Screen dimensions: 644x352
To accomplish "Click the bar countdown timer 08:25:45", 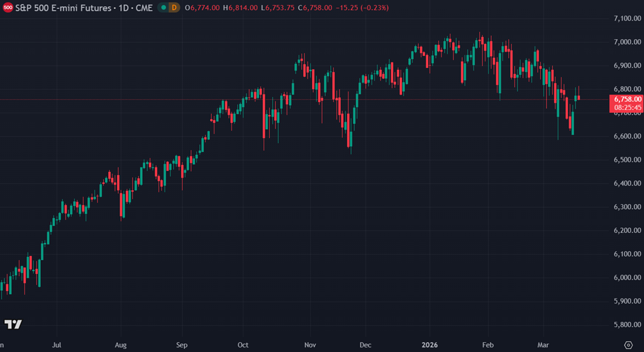I will pyautogui.click(x=626, y=108).
